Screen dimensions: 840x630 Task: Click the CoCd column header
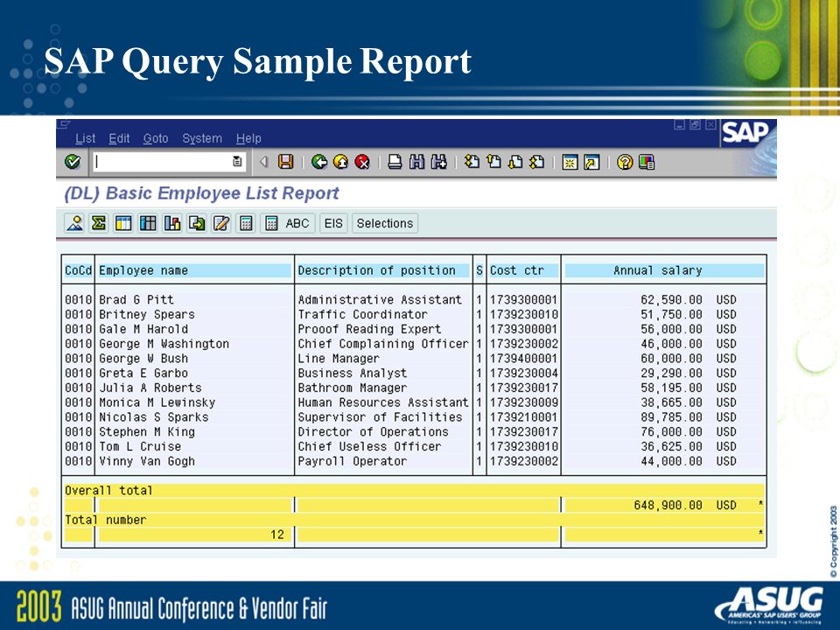(78, 270)
